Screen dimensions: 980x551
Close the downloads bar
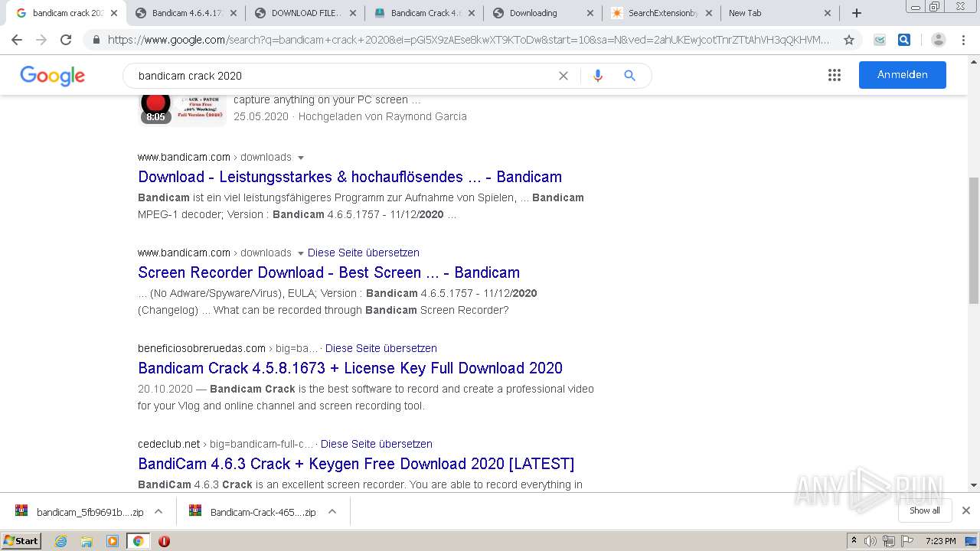click(965, 510)
